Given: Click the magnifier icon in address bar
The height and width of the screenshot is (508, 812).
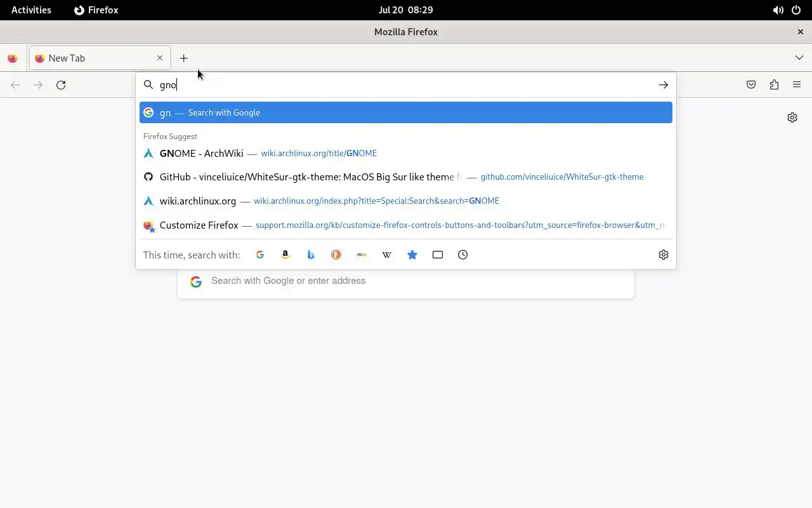Looking at the screenshot, I should tap(148, 84).
